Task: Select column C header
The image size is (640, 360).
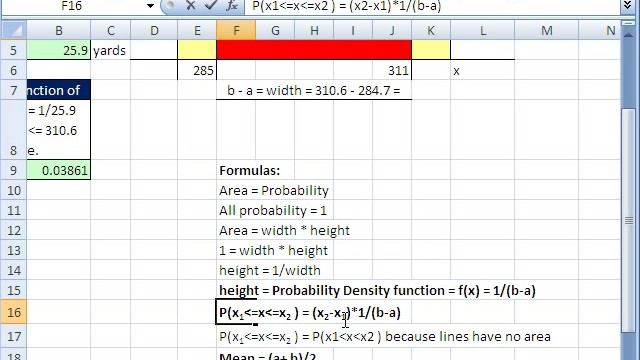Action: [x=110, y=31]
